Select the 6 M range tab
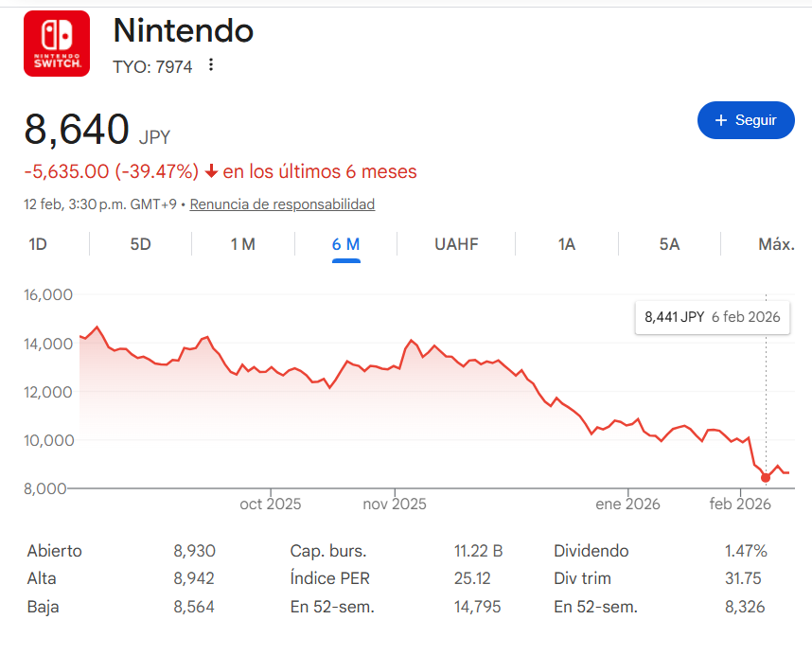812x655 pixels. click(345, 244)
